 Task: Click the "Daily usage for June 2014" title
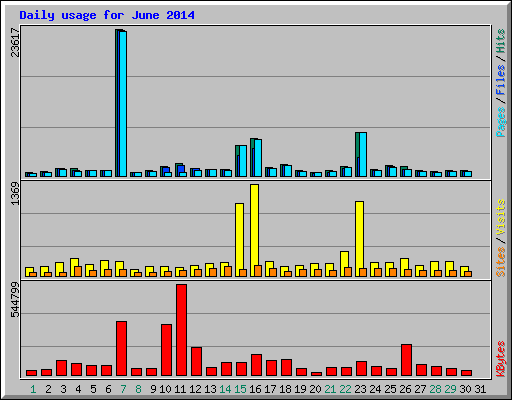click(107, 15)
